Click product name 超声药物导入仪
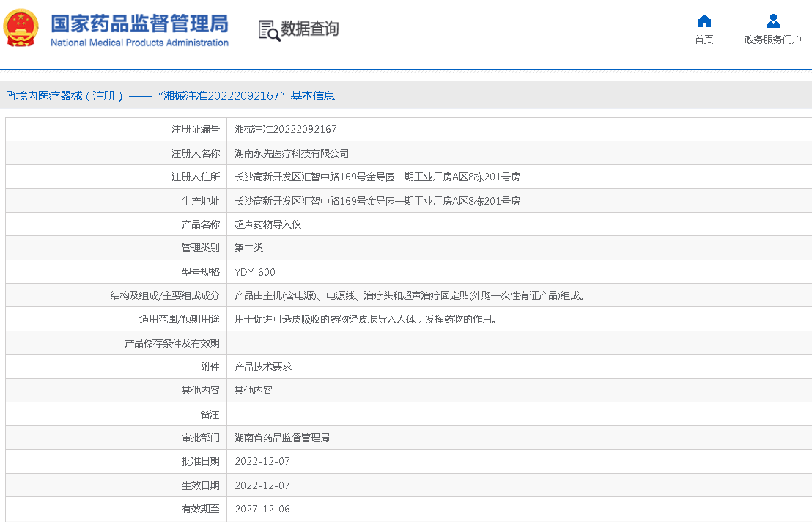 267,225
